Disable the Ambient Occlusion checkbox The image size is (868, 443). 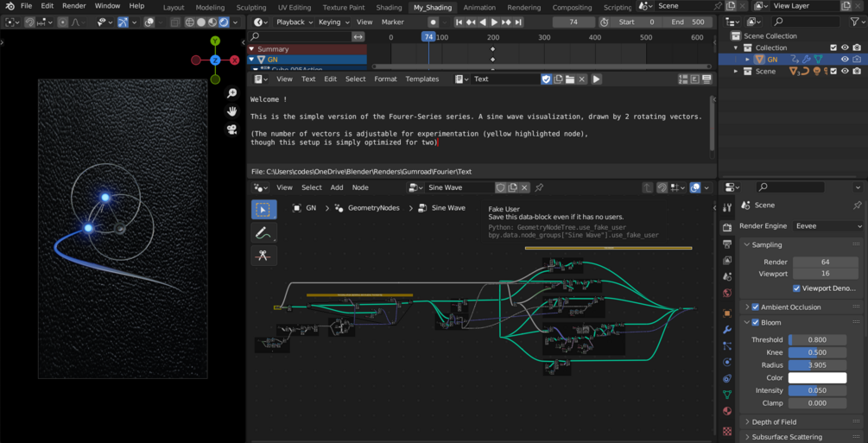click(x=755, y=307)
